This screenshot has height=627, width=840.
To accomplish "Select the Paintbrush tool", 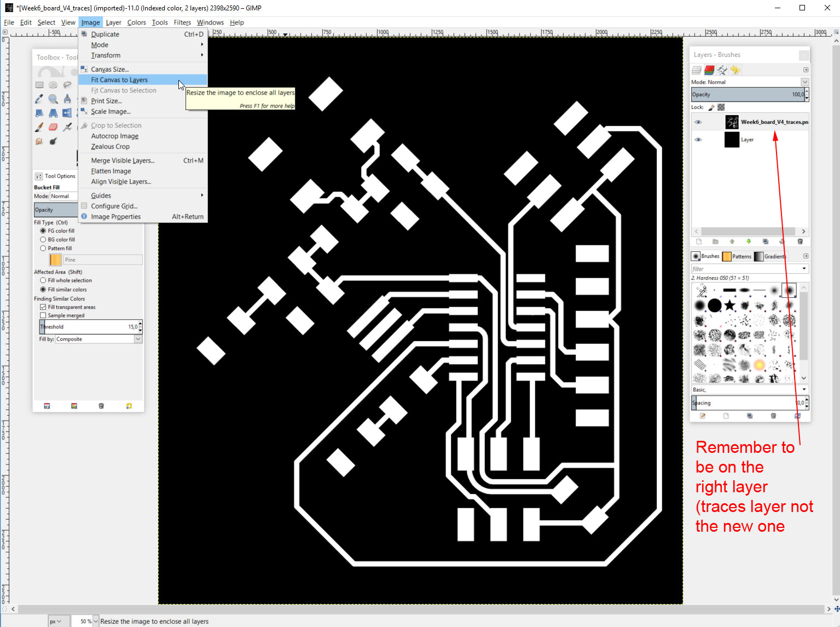I will [x=39, y=127].
